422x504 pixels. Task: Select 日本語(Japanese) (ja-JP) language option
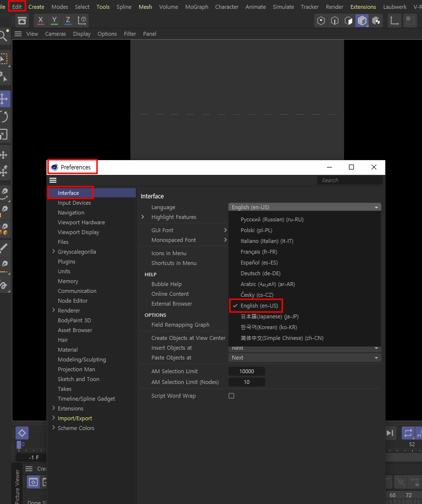coord(270,316)
